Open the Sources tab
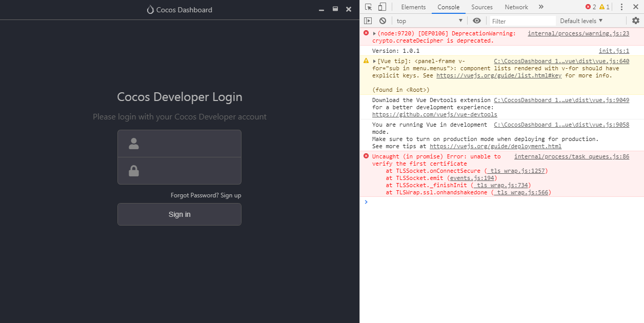644x323 pixels. 482,7
